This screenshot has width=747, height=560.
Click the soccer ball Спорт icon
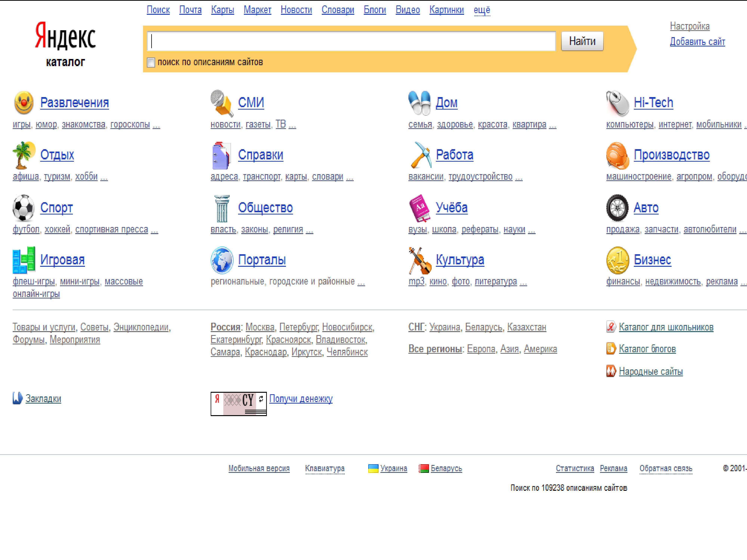pyautogui.click(x=23, y=208)
